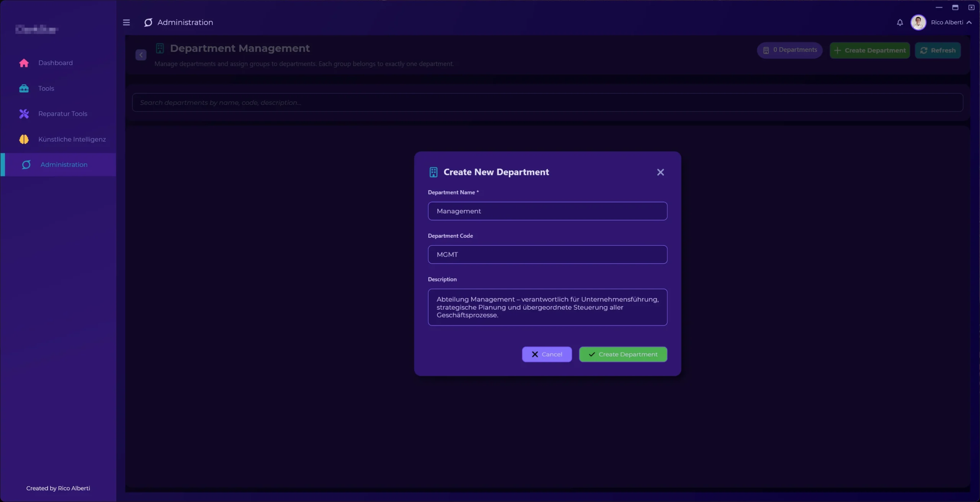Cancel the Create New Department dialog
This screenshot has height=502, width=980.
[546, 354]
